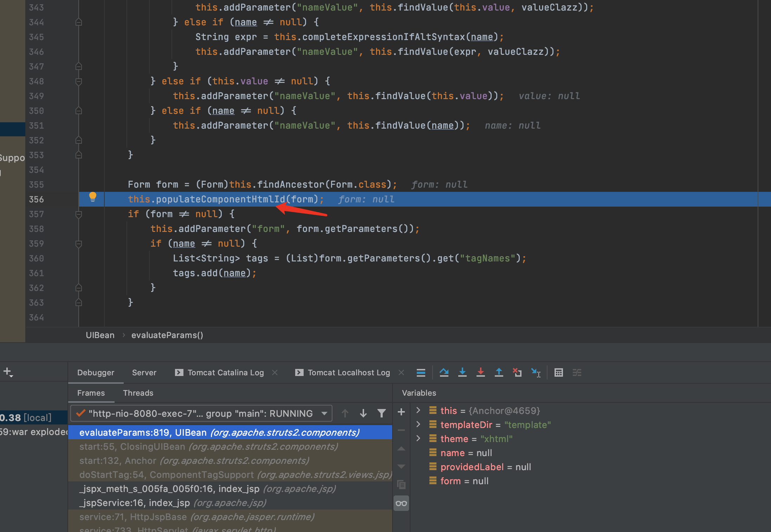Click Tomcat Localhost Log tab console icon
The height and width of the screenshot is (532, 771).
point(299,372)
